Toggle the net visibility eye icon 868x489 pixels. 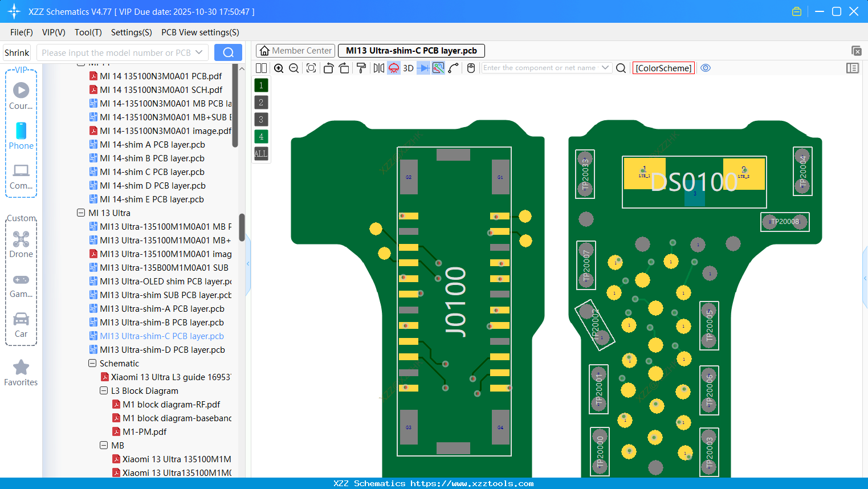pos(706,68)
